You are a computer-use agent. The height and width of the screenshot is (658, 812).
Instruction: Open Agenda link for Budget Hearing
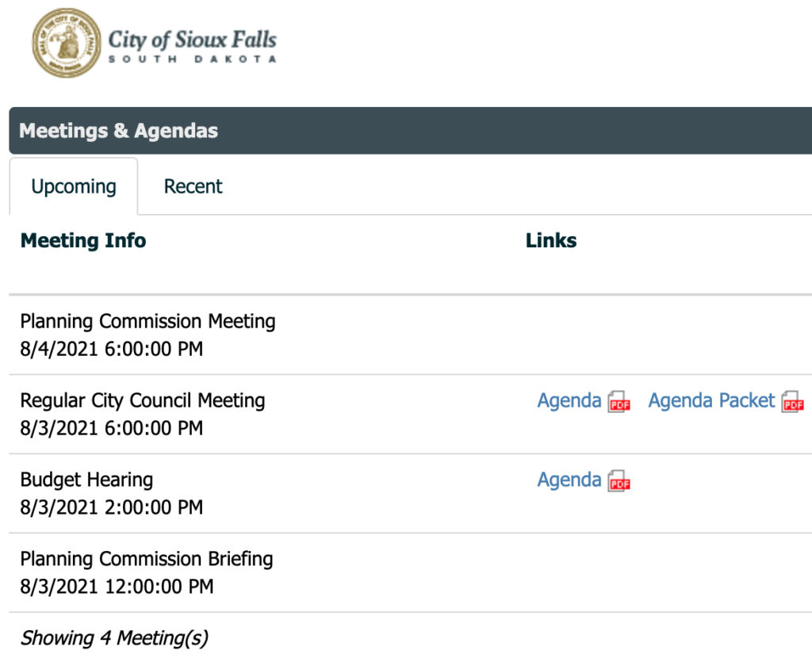click(569, 480)
